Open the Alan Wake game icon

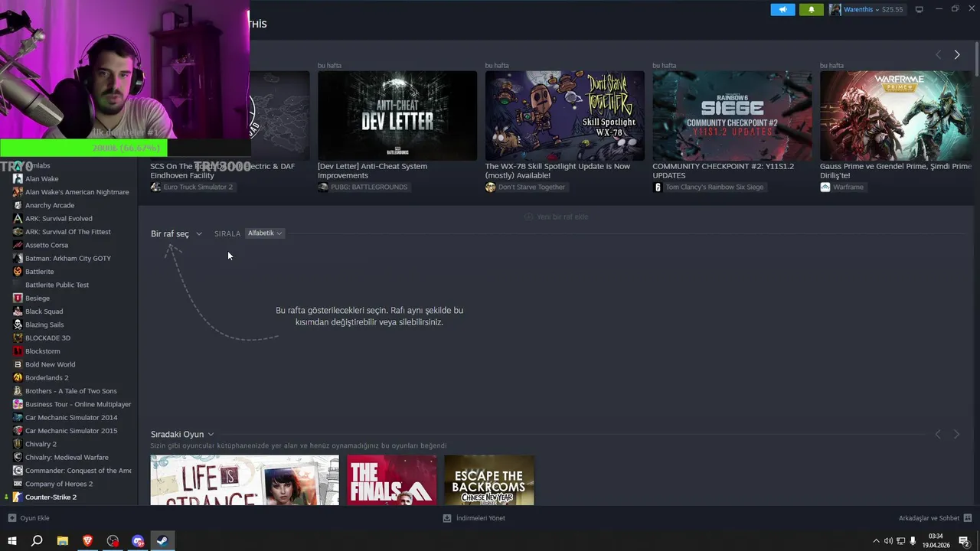click(x=18, y=178)
